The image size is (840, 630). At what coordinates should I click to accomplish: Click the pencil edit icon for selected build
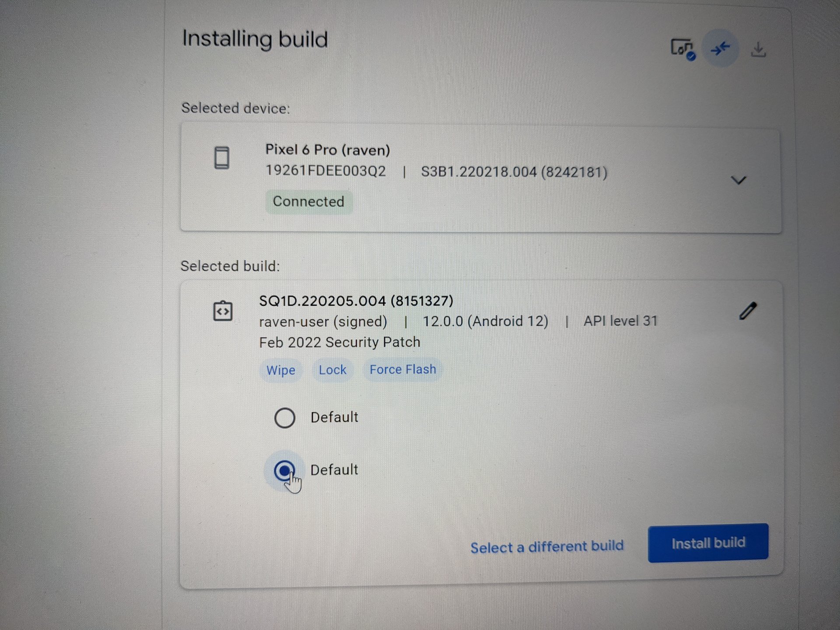[748, 311]
